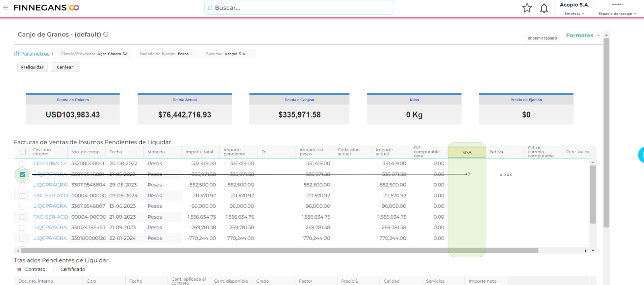Select the Contrato tab
644x285 pixels.
pos(35,270)
